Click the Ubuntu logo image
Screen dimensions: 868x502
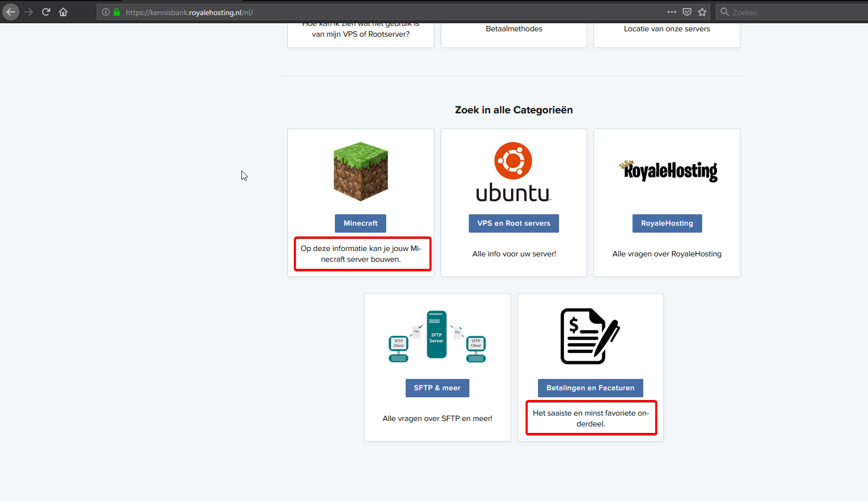[x=514, y=172]
